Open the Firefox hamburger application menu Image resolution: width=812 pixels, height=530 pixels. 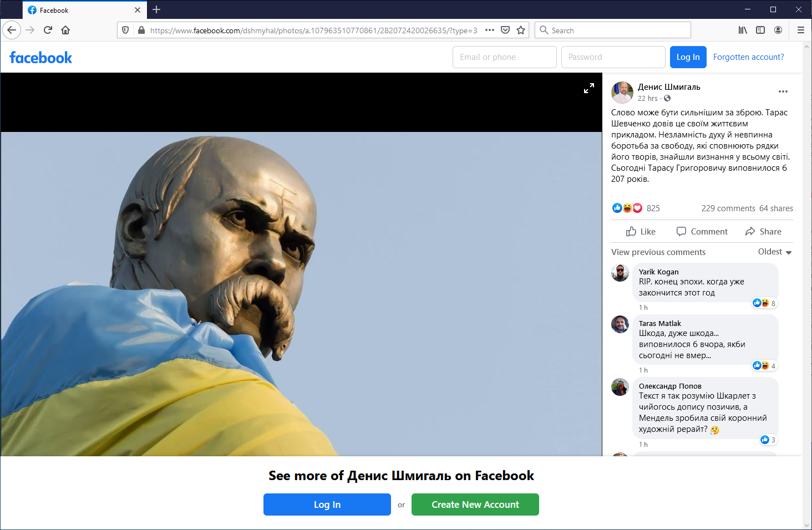[800, 30]
